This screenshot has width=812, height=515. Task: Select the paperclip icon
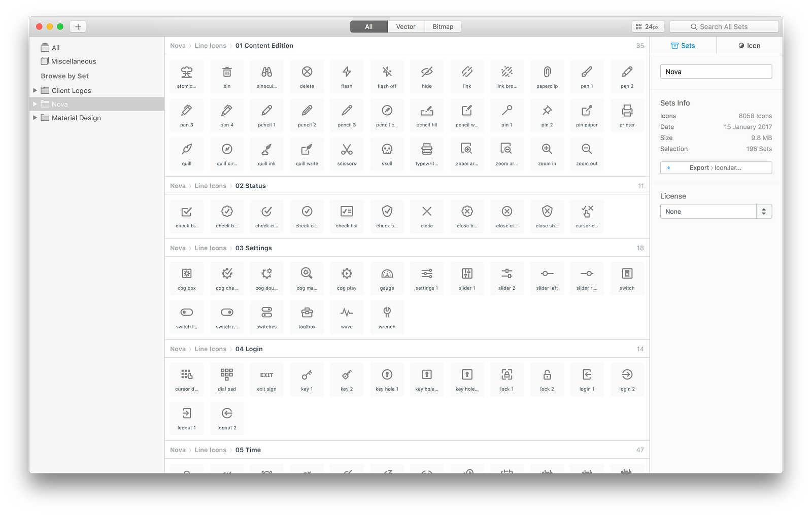(x=547, y=77)
